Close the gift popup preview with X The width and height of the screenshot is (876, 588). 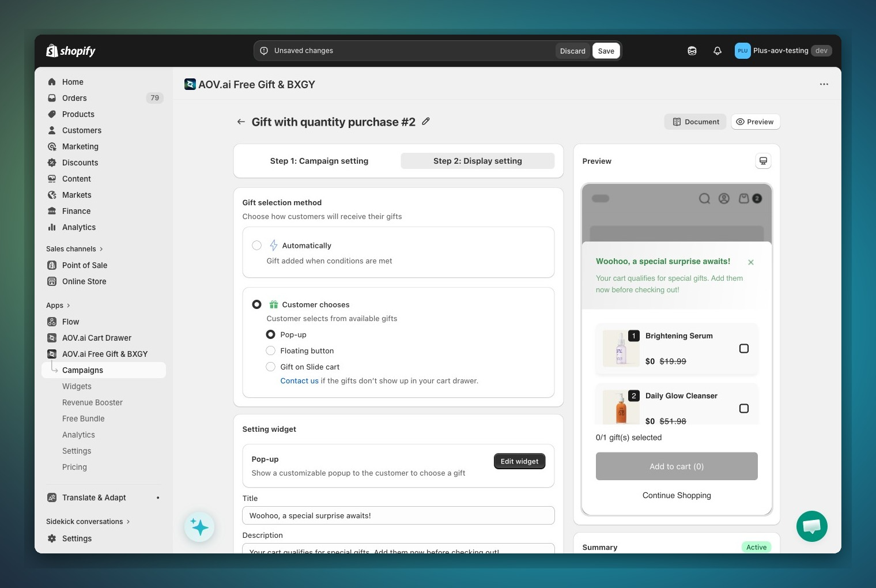pos(750,262)
